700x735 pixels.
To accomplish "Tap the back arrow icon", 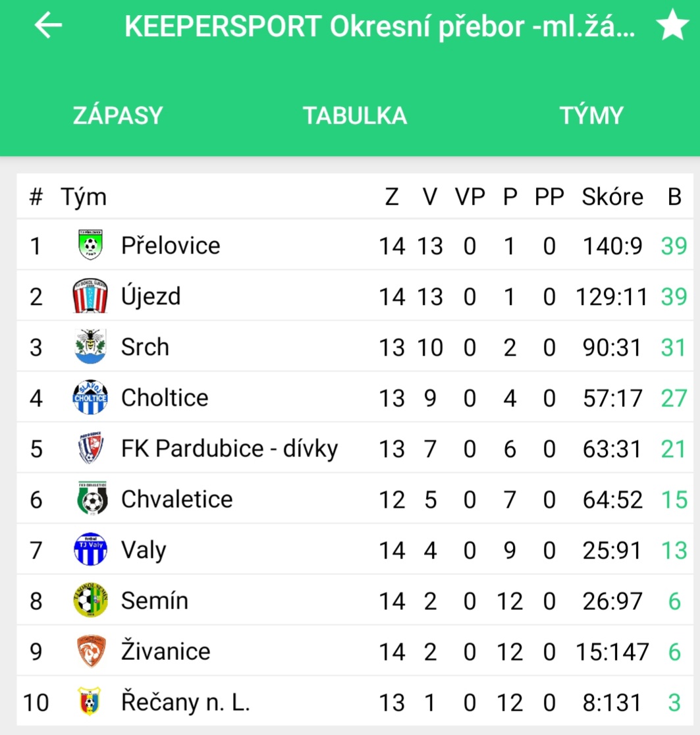I will tap(48, 25).
